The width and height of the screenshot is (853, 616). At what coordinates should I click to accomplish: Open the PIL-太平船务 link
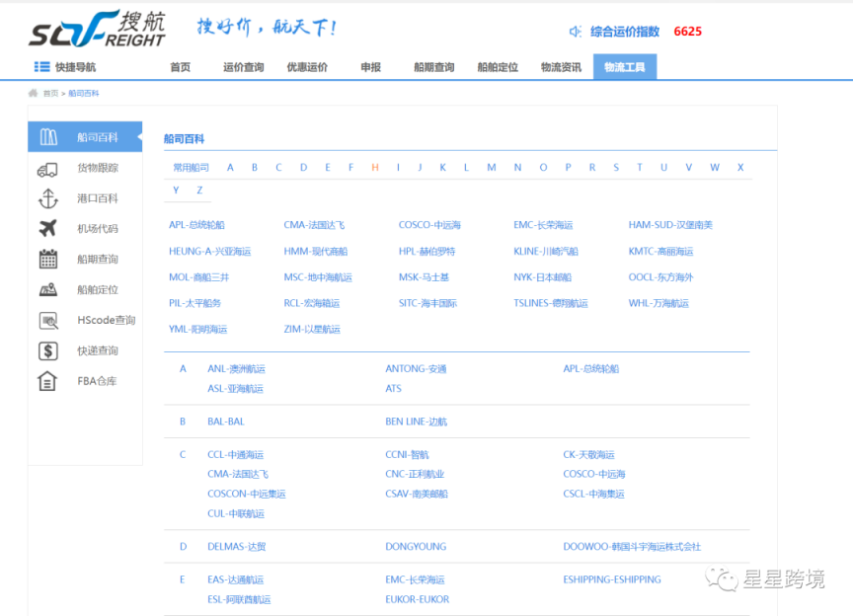click(x=194, y=303)
